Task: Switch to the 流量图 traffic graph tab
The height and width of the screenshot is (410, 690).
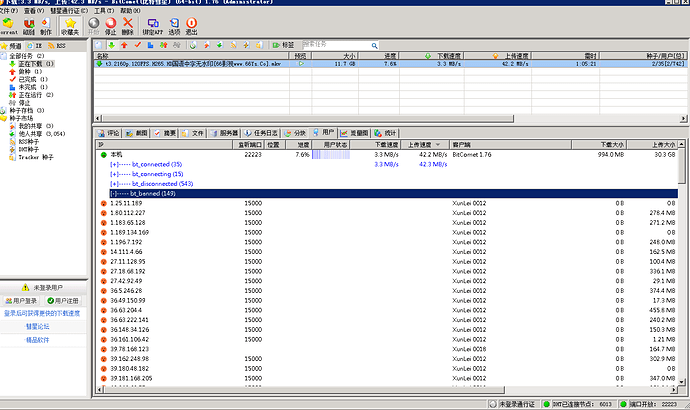Action: click(355, 133)
